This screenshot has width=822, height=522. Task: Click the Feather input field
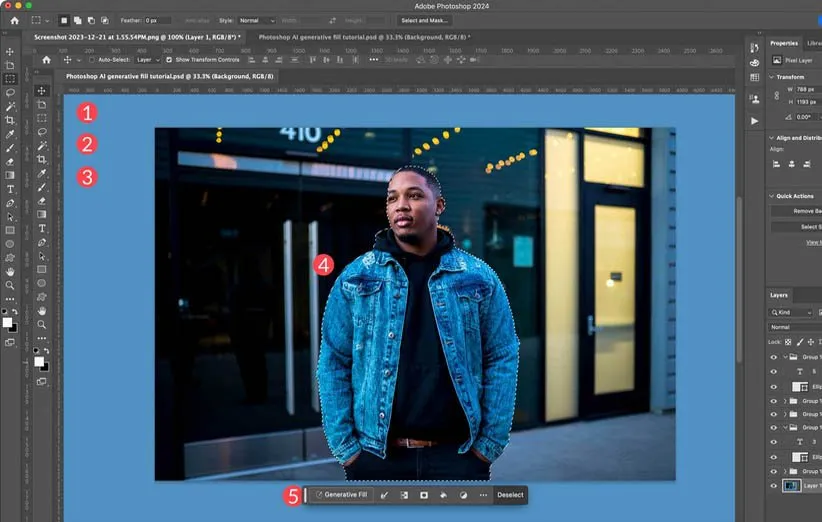(158, 20)
